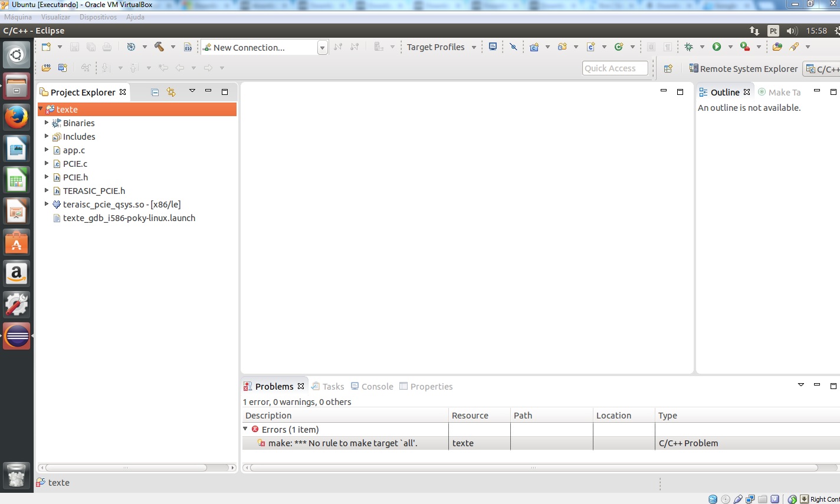Click the New C/C++ Project icon

(x=534, y=47)
